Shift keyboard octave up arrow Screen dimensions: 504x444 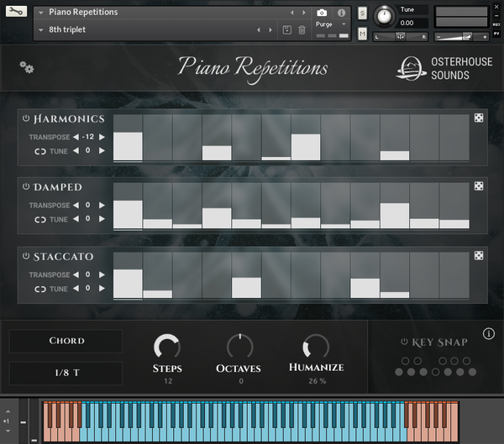point(8,411)
